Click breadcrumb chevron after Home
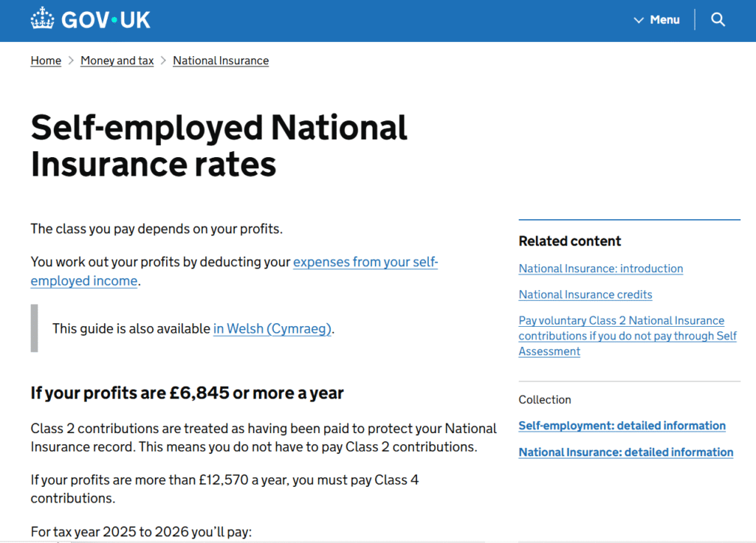756x543 pixels. pos(71,60)
